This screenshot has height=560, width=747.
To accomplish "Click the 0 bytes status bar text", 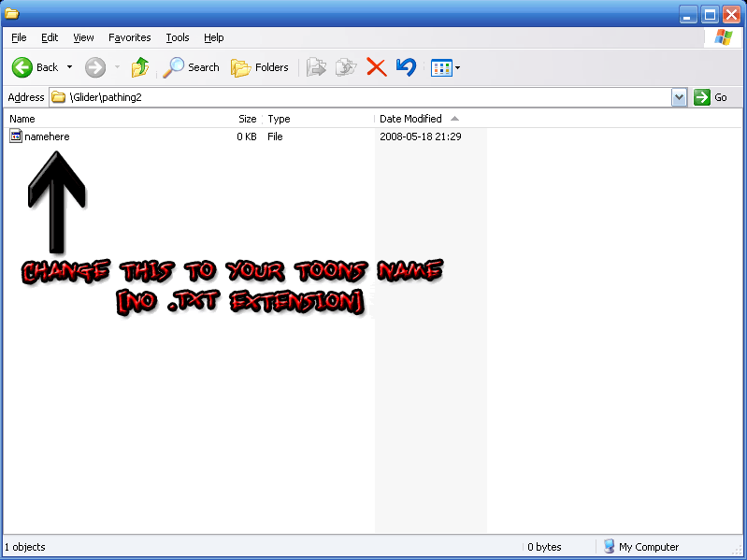I will [544, 547].
